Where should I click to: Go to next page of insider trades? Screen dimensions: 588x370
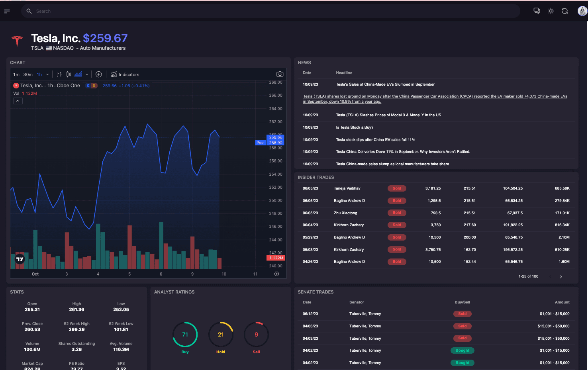561,277
